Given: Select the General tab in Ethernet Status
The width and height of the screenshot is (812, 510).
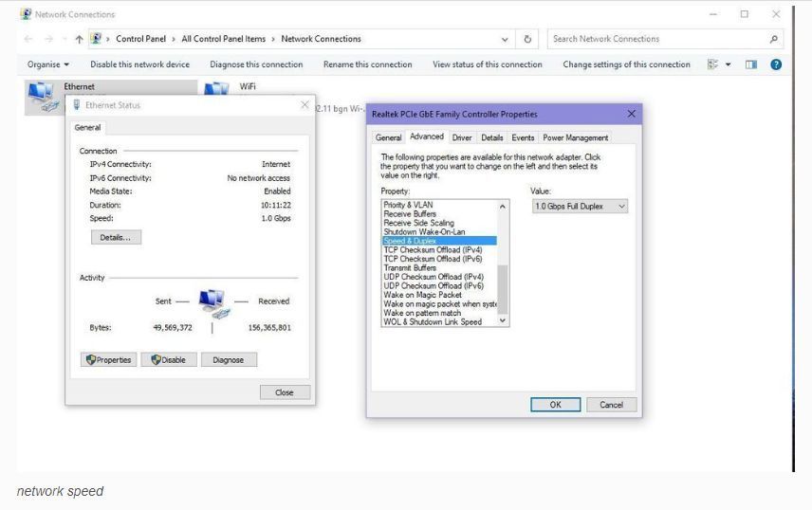Looking at the screenshot, I should click(x=87, y=127).
